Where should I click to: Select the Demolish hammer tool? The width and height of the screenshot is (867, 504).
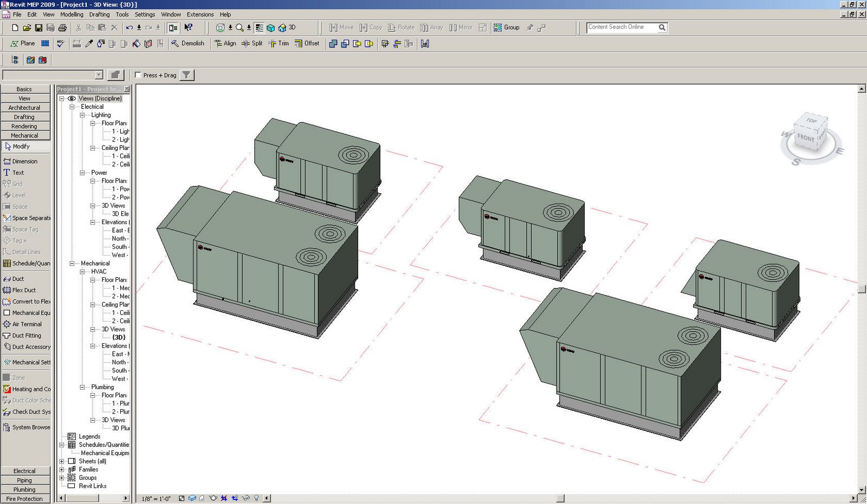[x=187, y=43]
